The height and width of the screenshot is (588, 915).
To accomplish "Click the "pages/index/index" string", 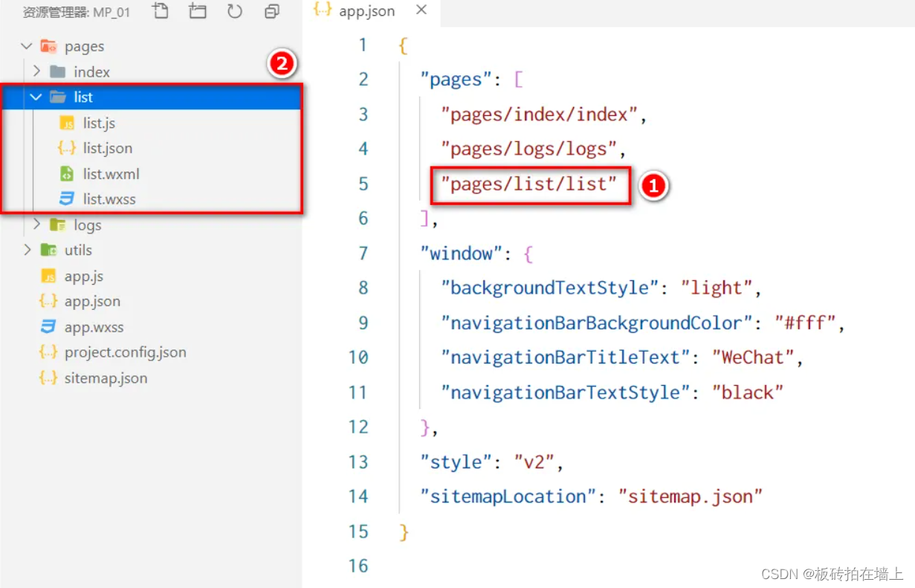I will click(x=540, y=114).
